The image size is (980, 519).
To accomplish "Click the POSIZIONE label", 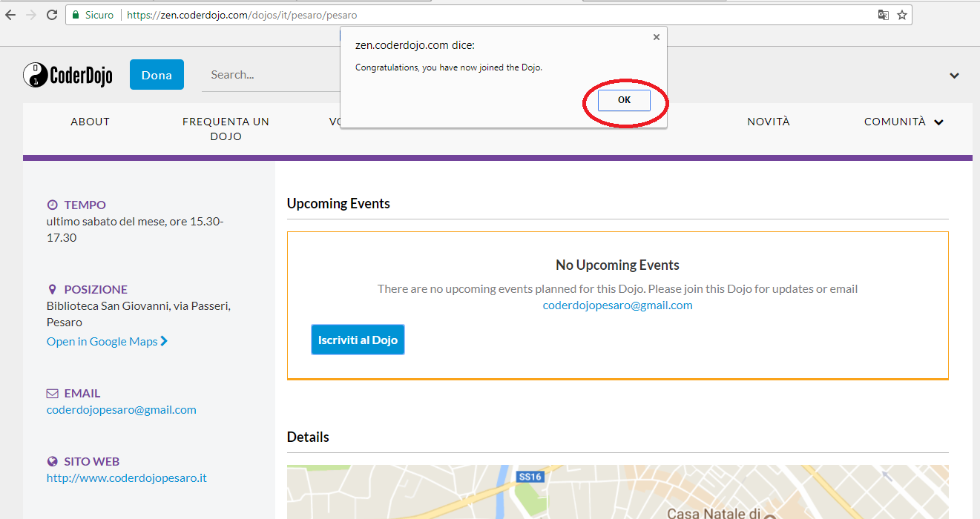I will coord(96,290).
